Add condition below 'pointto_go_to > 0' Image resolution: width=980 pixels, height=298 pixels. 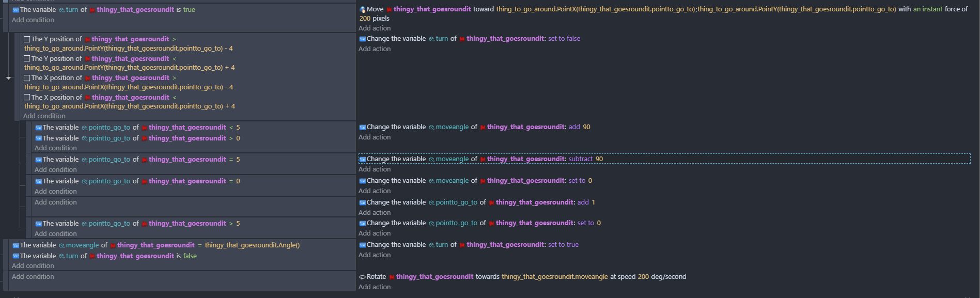(56, 148)
